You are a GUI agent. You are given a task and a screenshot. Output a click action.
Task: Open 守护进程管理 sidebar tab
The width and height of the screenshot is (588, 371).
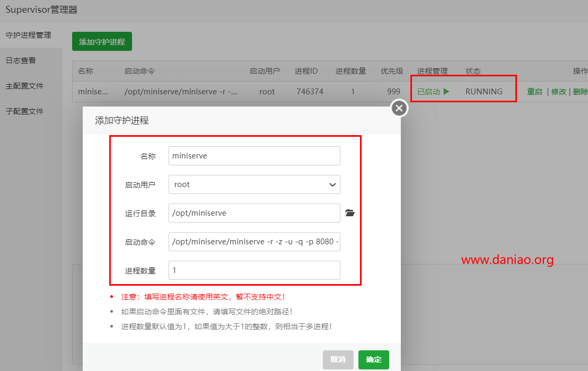[x=29, y=35]
